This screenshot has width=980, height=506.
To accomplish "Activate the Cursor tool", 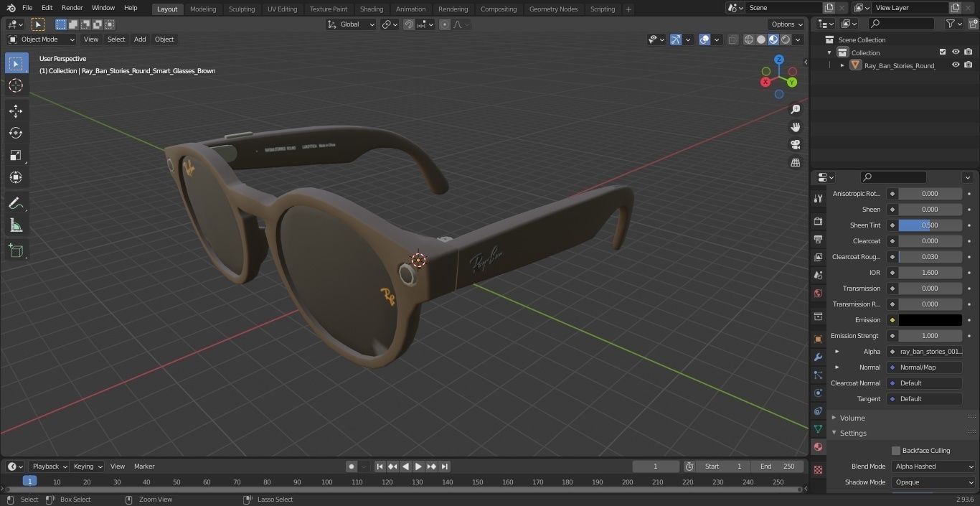I will tap(16, 85).
